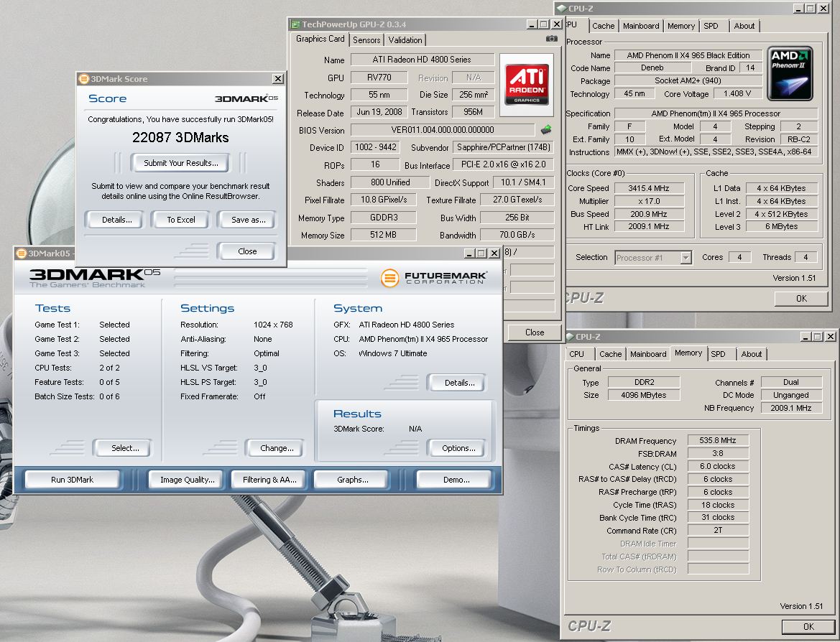This screenshot has width=840, height=642.
Task: Click the GPU-Z title bar icon
Action: pos(295,24)
